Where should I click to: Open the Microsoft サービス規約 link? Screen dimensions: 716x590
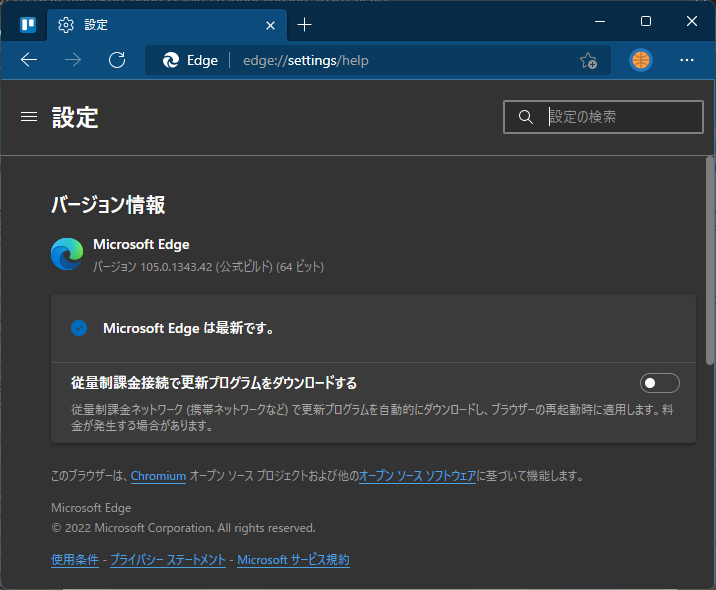click(293, 560)
